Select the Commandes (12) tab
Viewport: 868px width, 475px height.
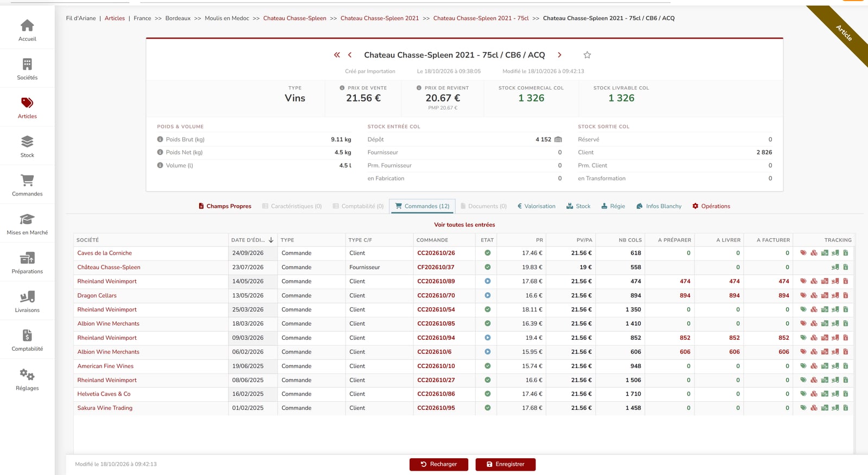click(422, 206)
